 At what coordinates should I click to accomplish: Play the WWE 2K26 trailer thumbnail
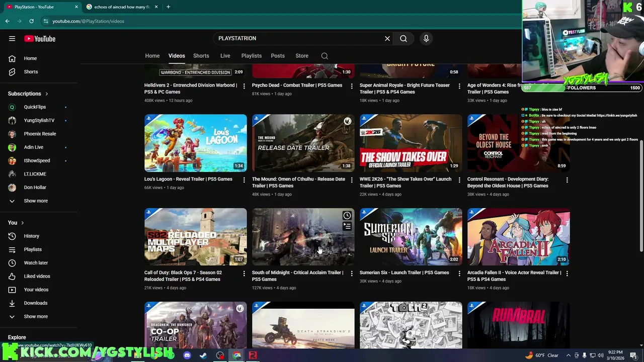click(411, 143)
